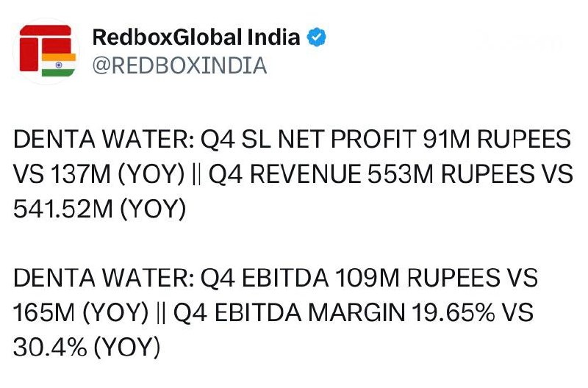Click the '541.52M (YOY)' revenue figure
Image resolution: width=588 pixels, height=388 pixels.
click(x=100, y=209)
